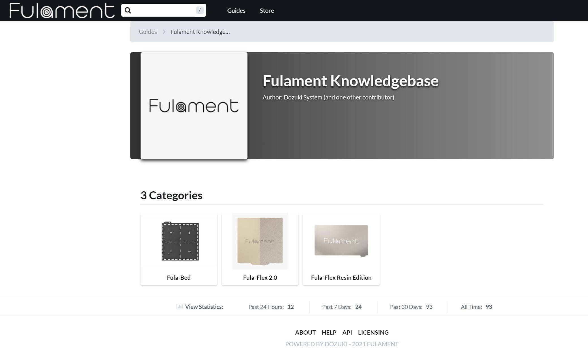Click Past 30 Days statistic
The width and height of the screenshot is (588, 364).
coord(411,307)
